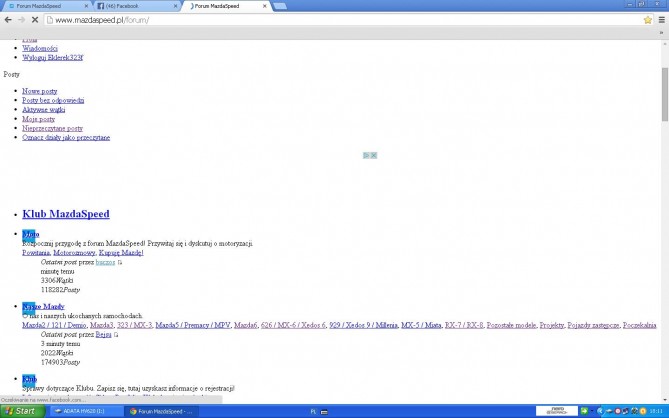
Task: Open the Powitania subforum link
Action: [36, 253]
